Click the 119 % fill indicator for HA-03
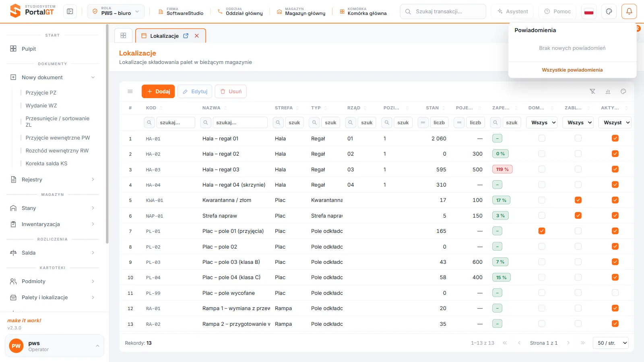 click(502, 169)
